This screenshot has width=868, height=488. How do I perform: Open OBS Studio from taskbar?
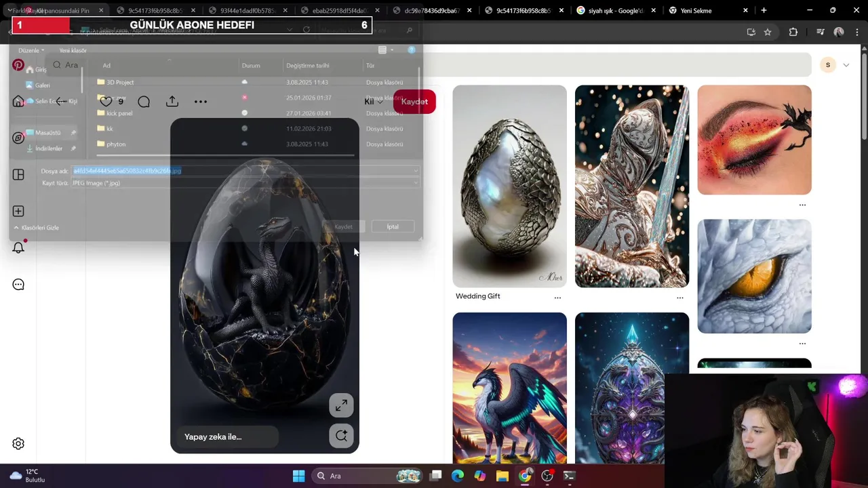click(547, 476)
